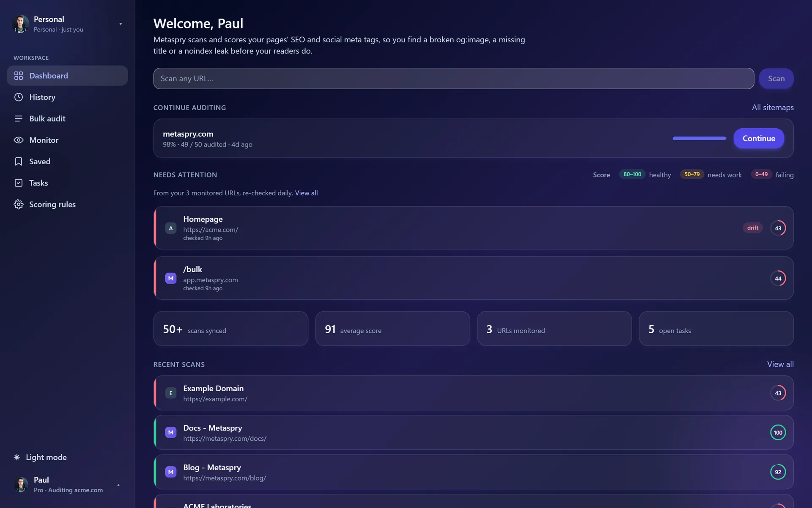Viewport: 812px width, 508px height.
Task: Open the 3 URLs monitored card
Action: (x=554, y=329)
